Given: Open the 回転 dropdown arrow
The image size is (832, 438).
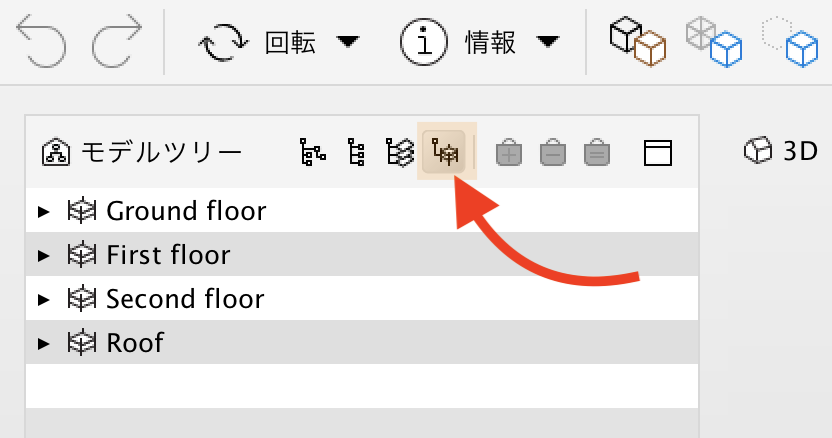Looking at the screenshot, I should click(348, 41).
